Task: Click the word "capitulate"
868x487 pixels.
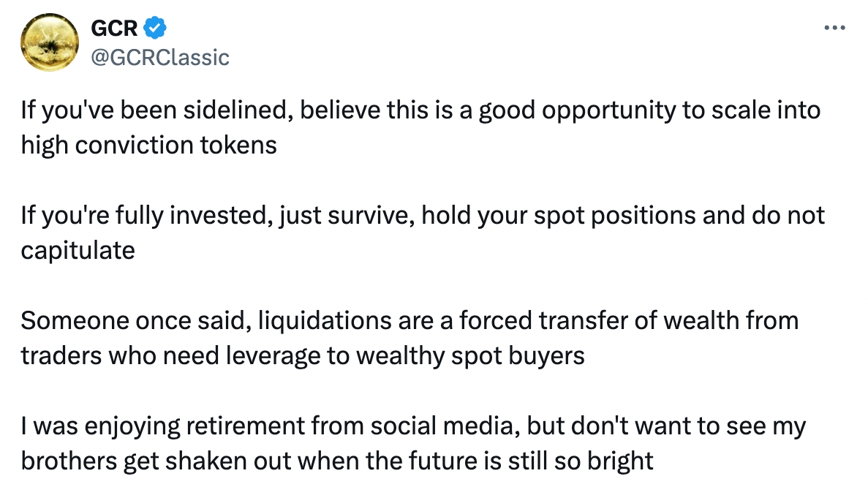Action: (x=78, y=250)
